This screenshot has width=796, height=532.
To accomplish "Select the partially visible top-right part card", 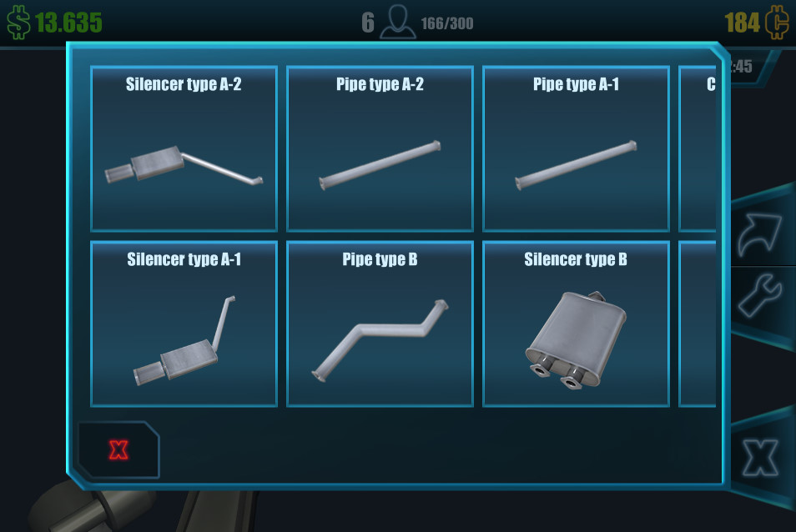I will point(698,148).
